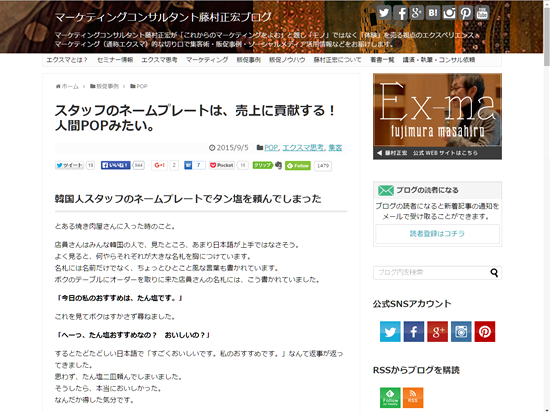Open the 著書一覧 menu item
550x412 pixels.
pos(382,60)
